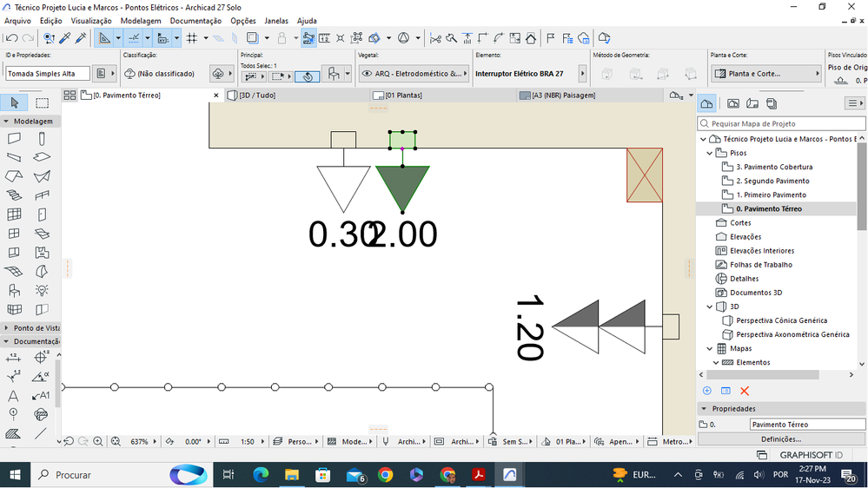
Task: Open the Janelas menu
Action: coord(276,21)
